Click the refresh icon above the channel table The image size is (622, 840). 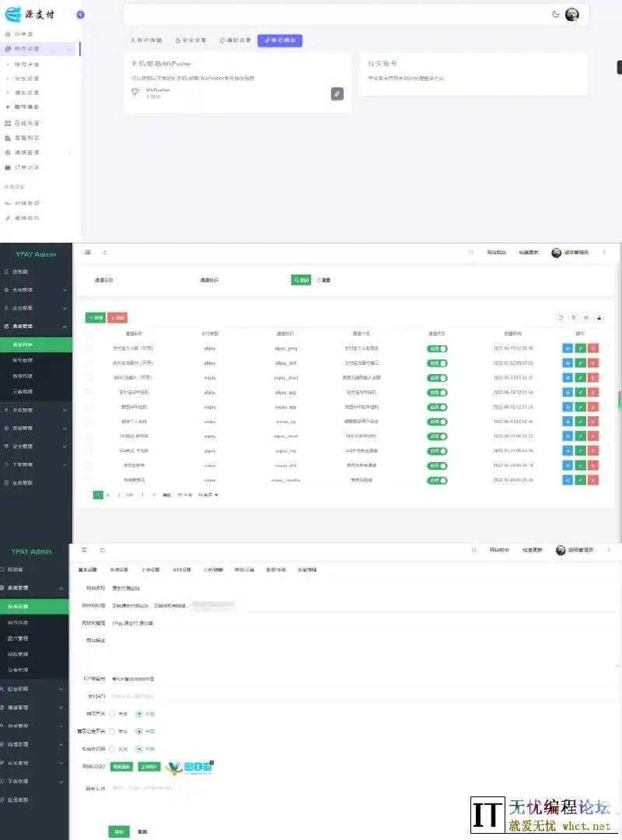click(561, 317)
